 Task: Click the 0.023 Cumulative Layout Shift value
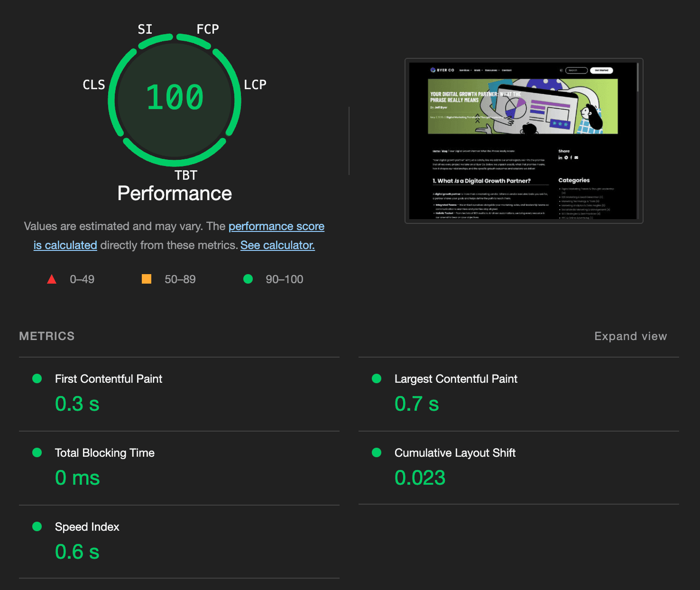420,478
